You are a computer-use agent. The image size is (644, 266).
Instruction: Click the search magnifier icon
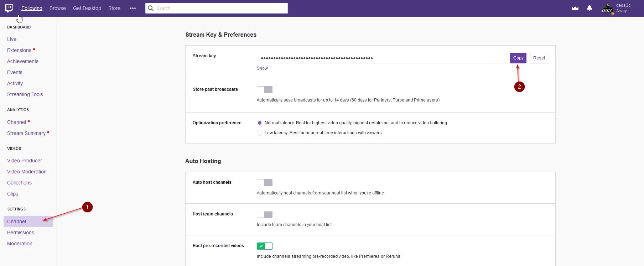click(151, 8)
